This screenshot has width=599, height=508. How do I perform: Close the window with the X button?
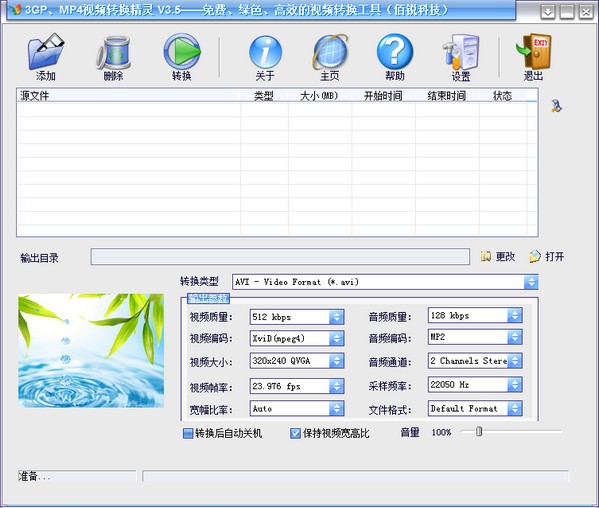point(586,12)
